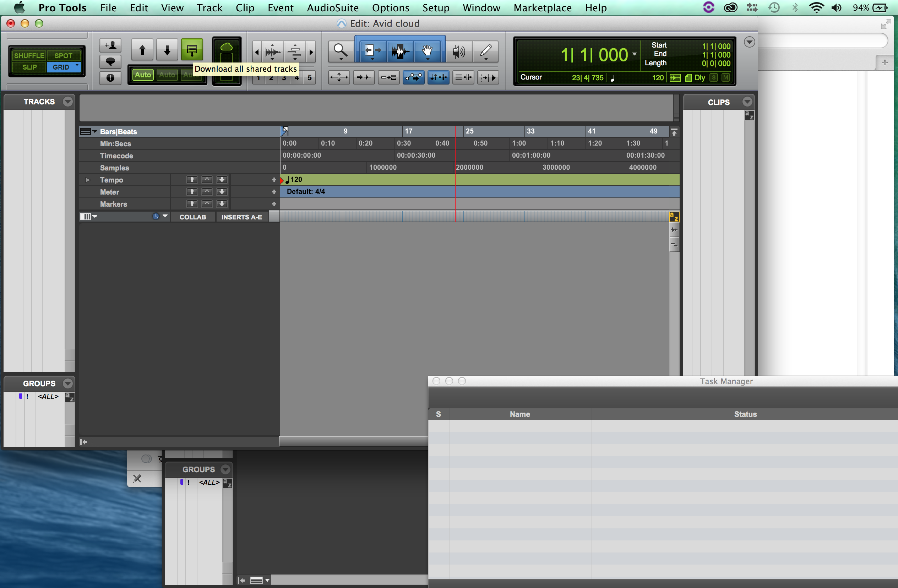Open the ruler view selector beside Bars|Beats
This screenshot has height=588, width=898.
[x=89, y=131]
